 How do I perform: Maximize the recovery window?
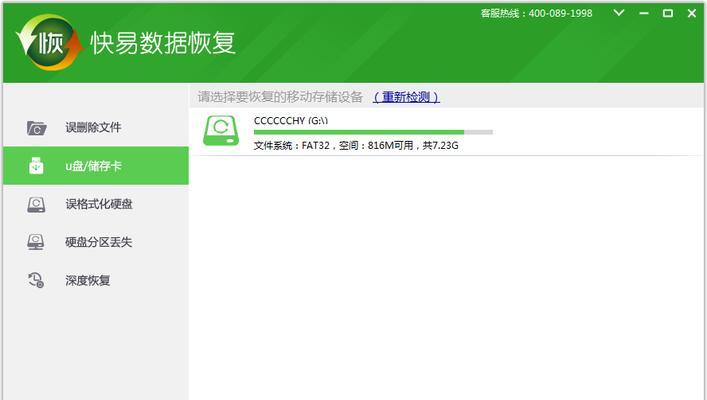tap(668, 14)
